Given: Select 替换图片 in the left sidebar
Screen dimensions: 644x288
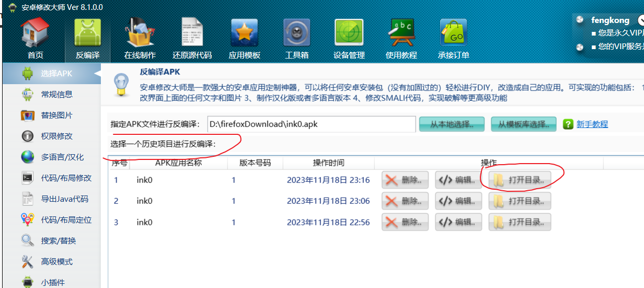Looking at the screenshot, I should click(56, 116).
